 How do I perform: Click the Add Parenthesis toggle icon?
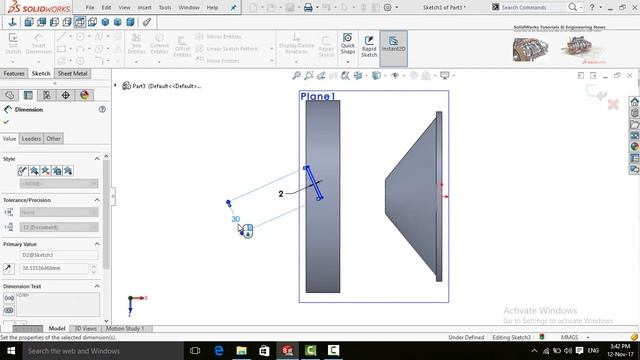(9, 298)
